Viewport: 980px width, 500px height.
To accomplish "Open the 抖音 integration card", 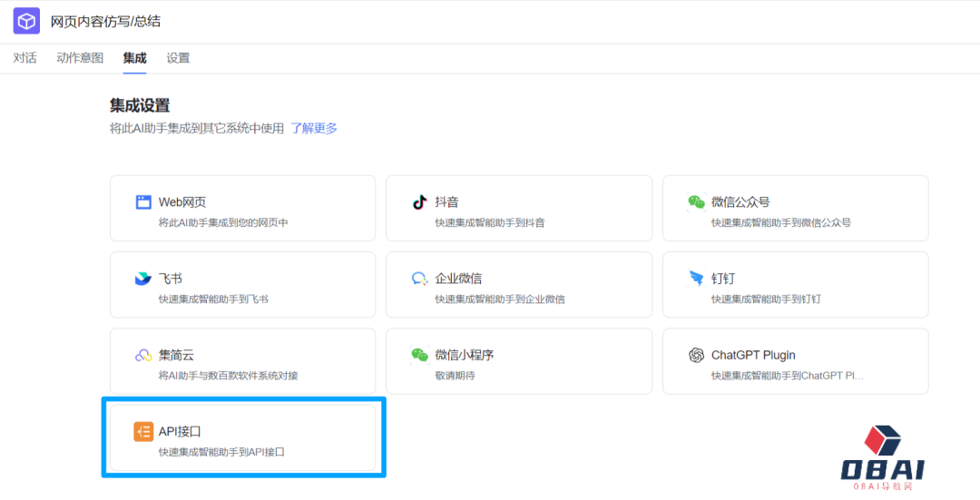I will [x=519, y=208].
